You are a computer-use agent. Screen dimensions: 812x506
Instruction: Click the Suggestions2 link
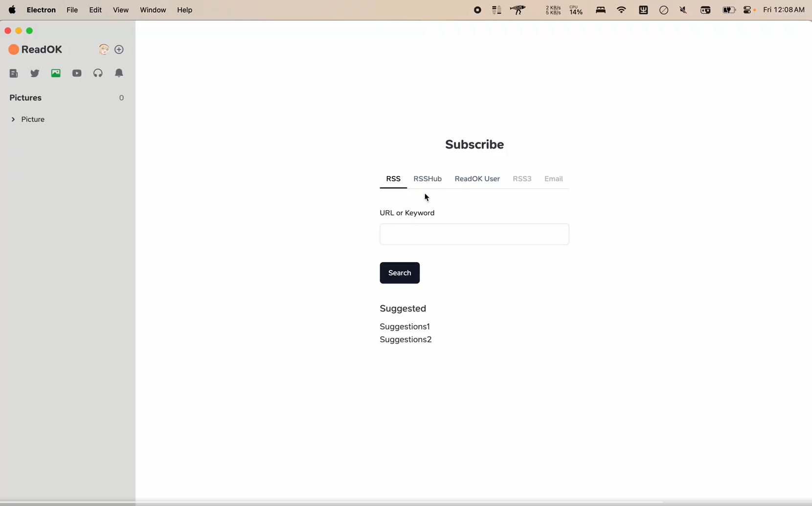tap(406, 340)
